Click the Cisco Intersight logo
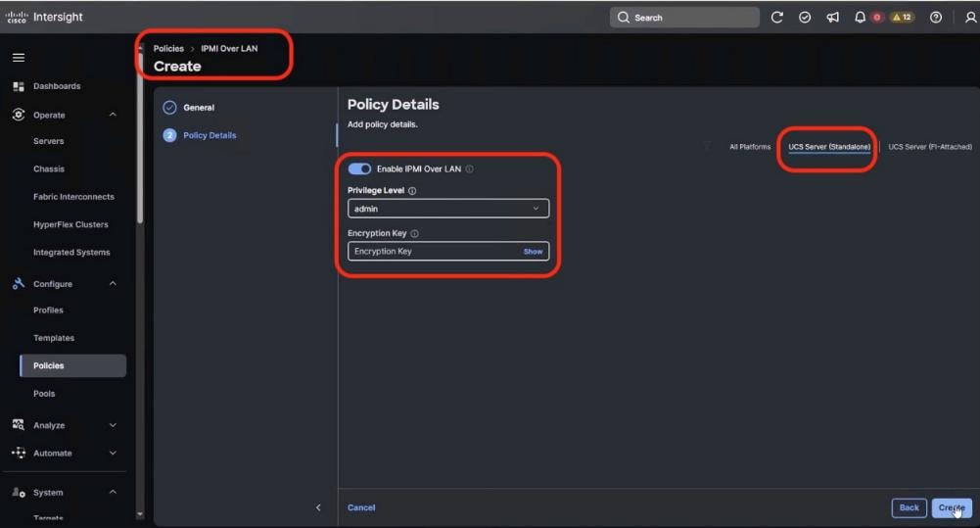 coord(44,17)
